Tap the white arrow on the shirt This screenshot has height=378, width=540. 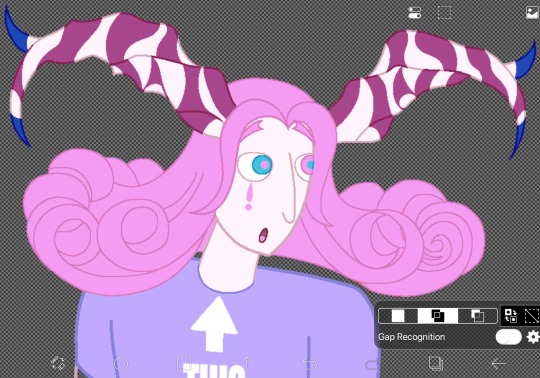(x=214, y=324)
